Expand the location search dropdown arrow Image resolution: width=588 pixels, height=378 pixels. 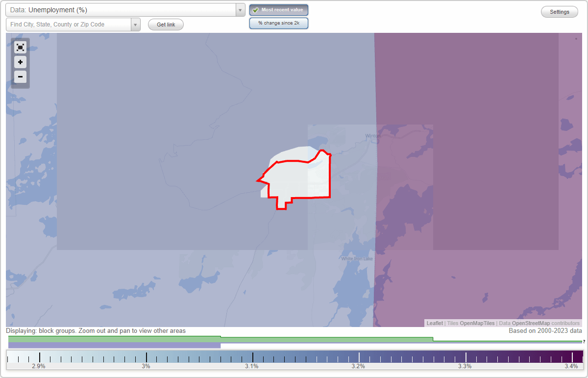[135, 25]
